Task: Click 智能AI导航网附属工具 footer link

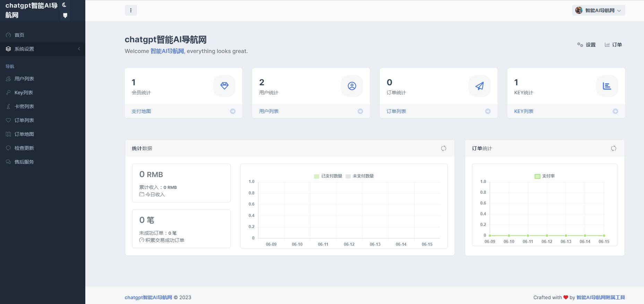Action: click(x=601, y=297)
